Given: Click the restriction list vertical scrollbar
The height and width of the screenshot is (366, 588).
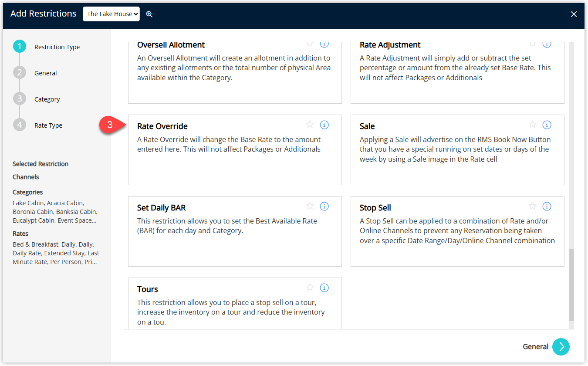Looking at the screenshot, I should [x=571, y=285].
